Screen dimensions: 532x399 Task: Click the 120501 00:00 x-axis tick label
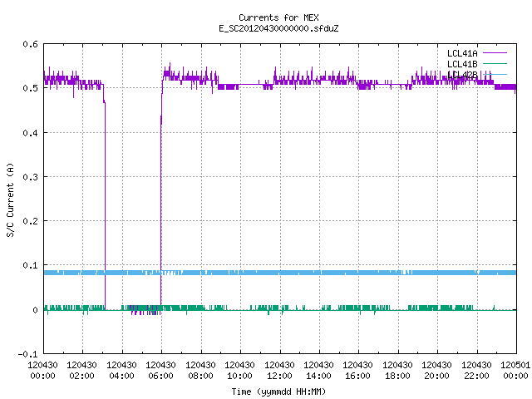pyautogui.click(x=515, y=371)
